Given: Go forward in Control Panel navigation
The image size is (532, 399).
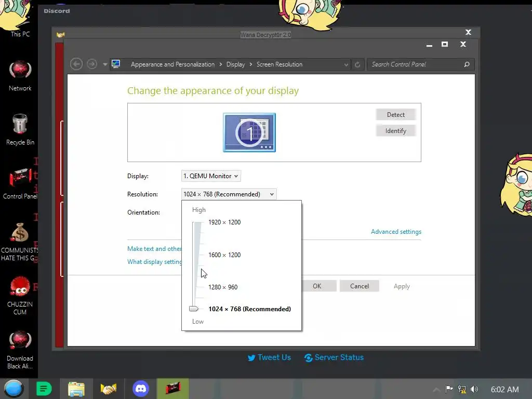Looking at the screenshot, I should tap(91, 64).
